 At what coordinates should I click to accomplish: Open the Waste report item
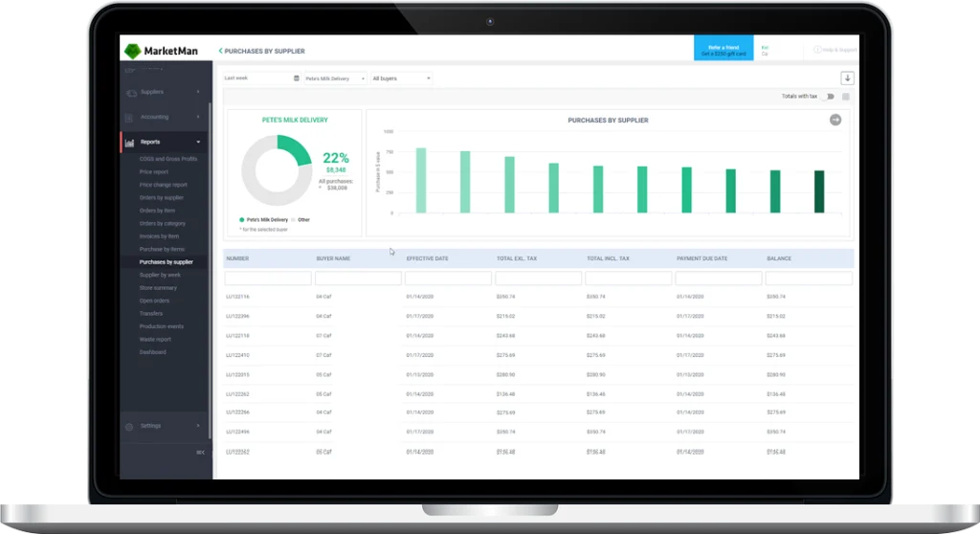click(x=155, y=340)
